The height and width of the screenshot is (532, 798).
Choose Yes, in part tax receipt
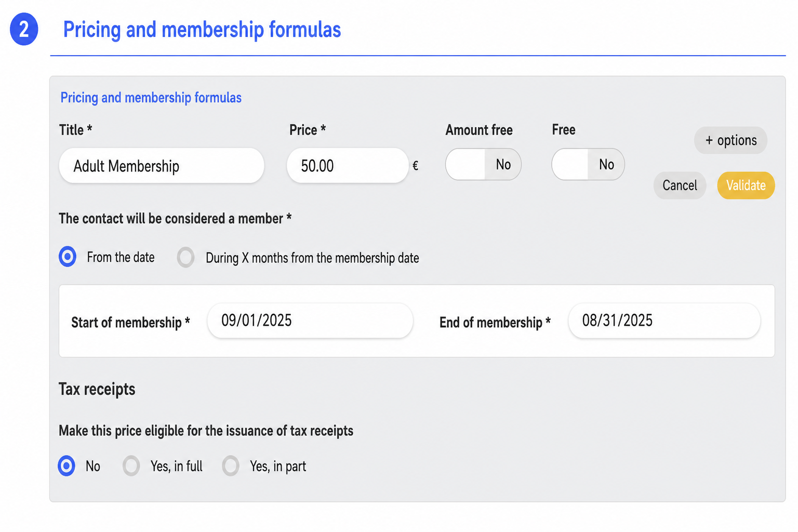point(231,466)
